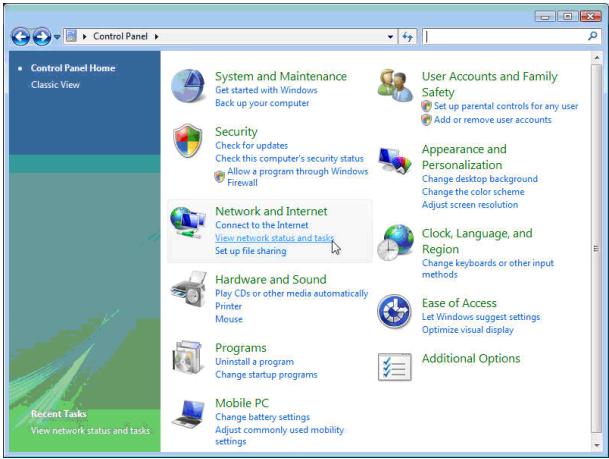Click the Appearance and Personalization monitor icon
Image resolution: width=609 pixels, height=459 pixels.
[395, 160]
